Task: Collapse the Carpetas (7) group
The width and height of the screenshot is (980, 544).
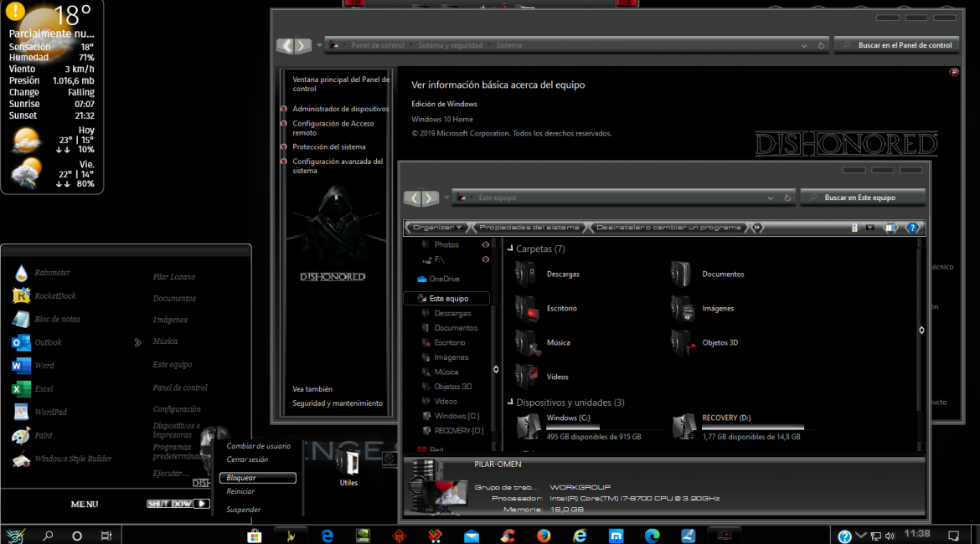Action: point(510,249)
